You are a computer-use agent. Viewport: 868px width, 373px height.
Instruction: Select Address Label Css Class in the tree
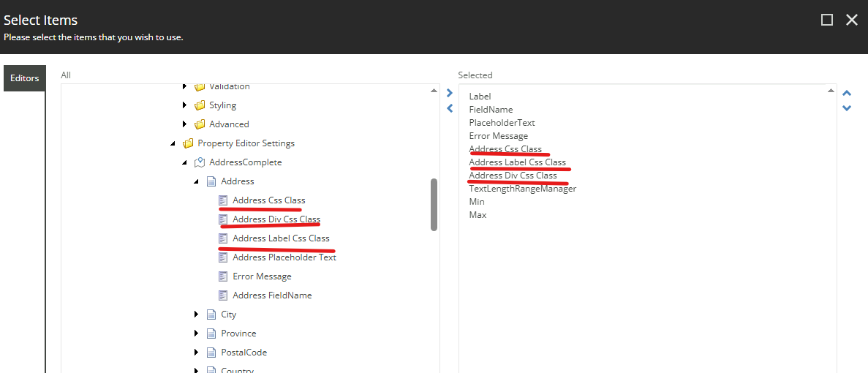282,238
